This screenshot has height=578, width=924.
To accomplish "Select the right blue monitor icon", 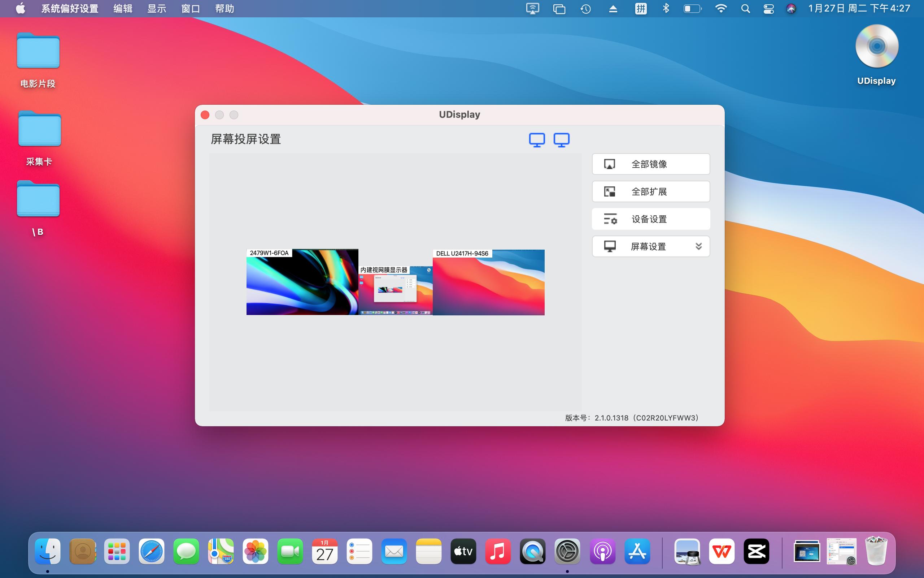I will [x=561, y=140].
